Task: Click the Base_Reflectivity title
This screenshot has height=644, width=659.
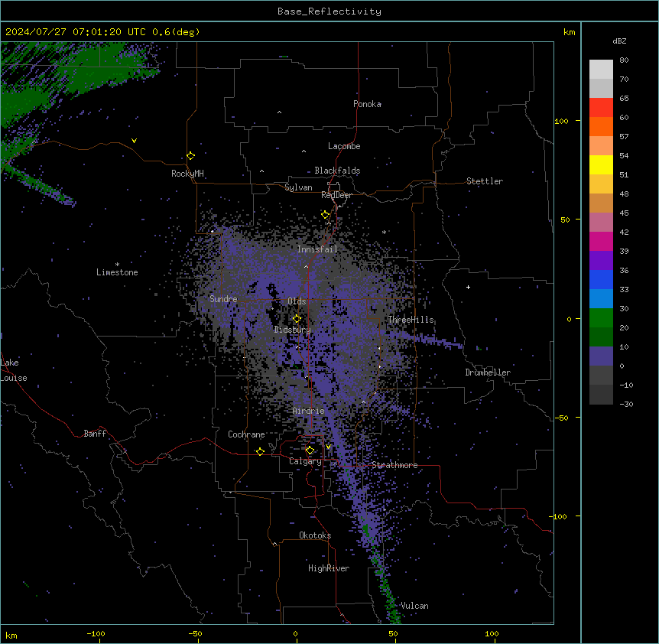Action: (329, 11)
